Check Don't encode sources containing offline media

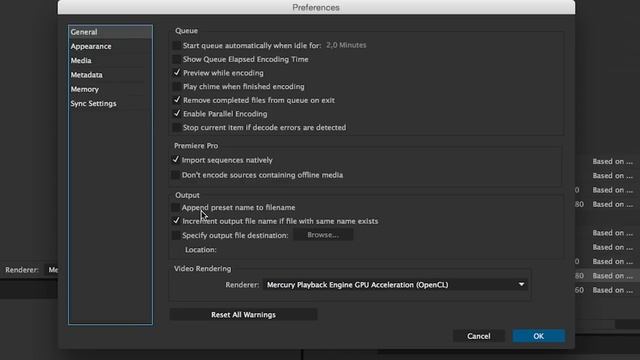176,175
